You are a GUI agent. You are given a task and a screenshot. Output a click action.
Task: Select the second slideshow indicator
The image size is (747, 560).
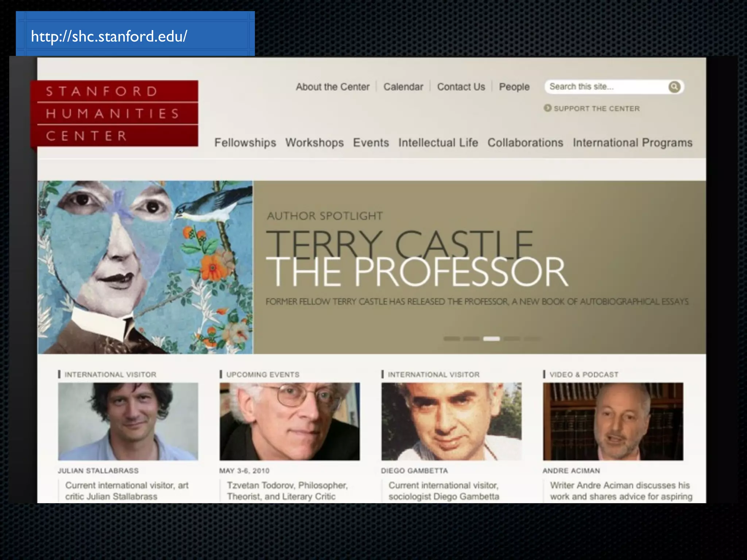471,339
